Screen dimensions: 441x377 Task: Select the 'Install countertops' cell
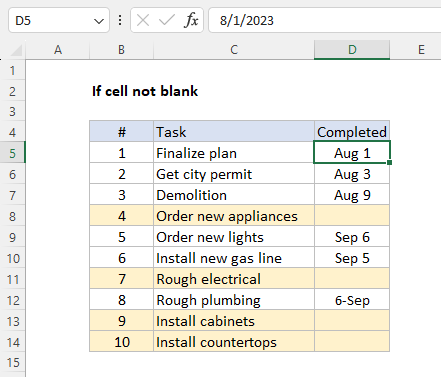pos(234,342)
